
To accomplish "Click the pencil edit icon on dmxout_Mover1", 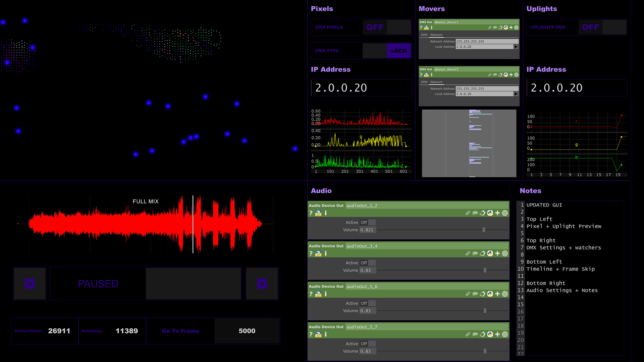I will 490,28.
